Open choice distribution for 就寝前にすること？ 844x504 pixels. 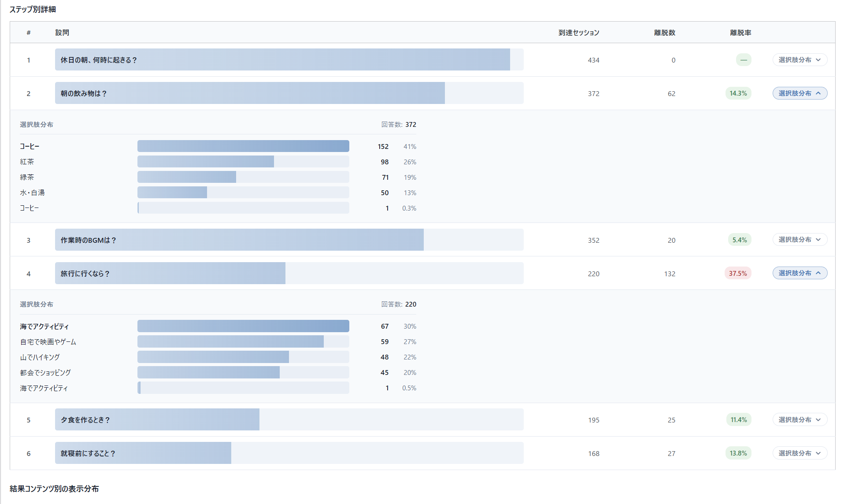[800, 453]
